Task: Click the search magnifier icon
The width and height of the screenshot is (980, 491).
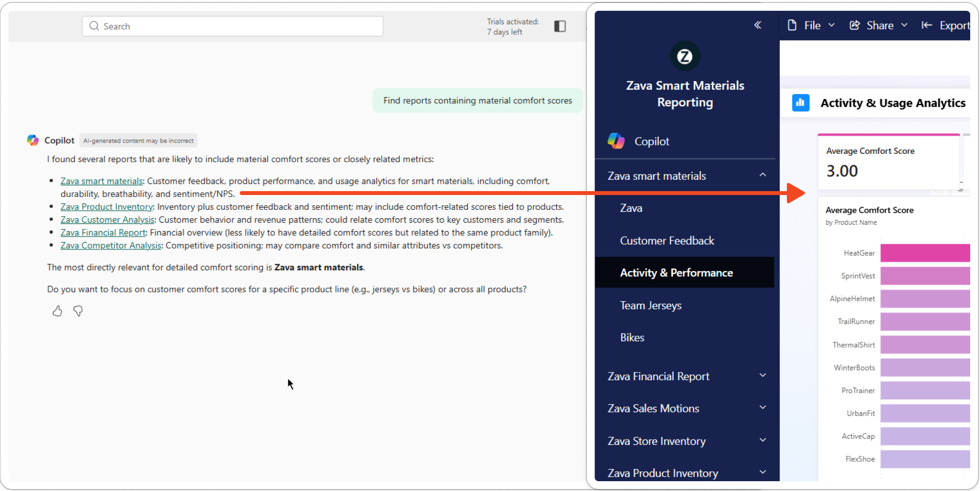Action: 94,26
